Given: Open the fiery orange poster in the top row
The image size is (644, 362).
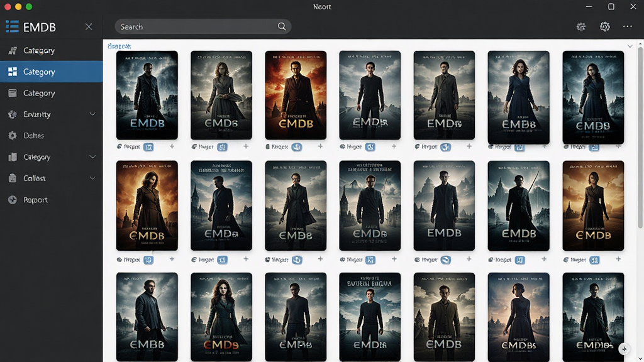Looking at the screenshot, I should coord(296,96).
